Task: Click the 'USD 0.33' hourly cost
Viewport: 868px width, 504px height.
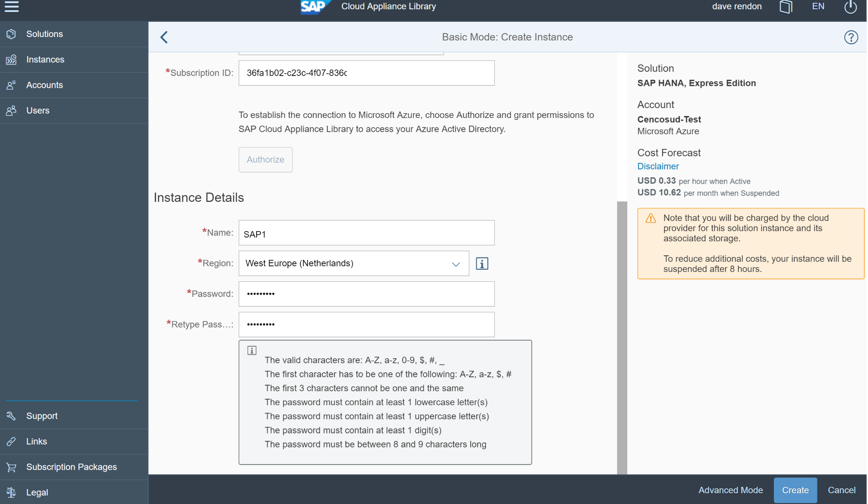Action: tap(657, 181)
